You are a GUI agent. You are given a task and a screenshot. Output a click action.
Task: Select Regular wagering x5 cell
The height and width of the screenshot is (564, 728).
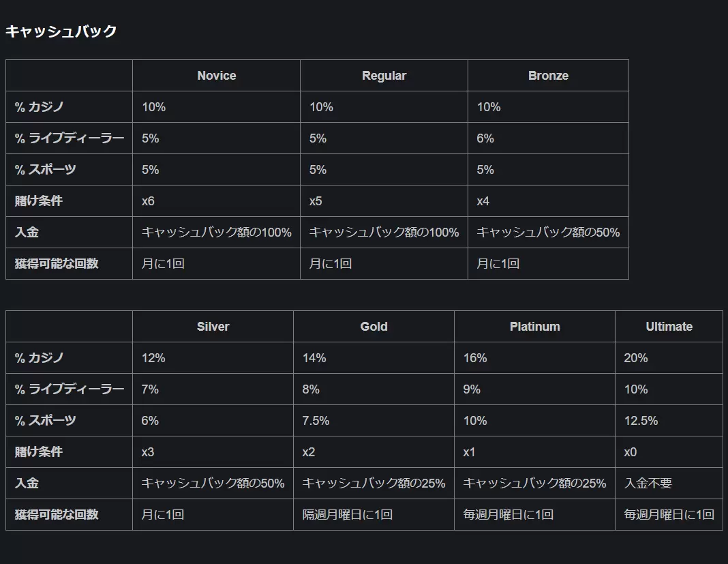384,201
